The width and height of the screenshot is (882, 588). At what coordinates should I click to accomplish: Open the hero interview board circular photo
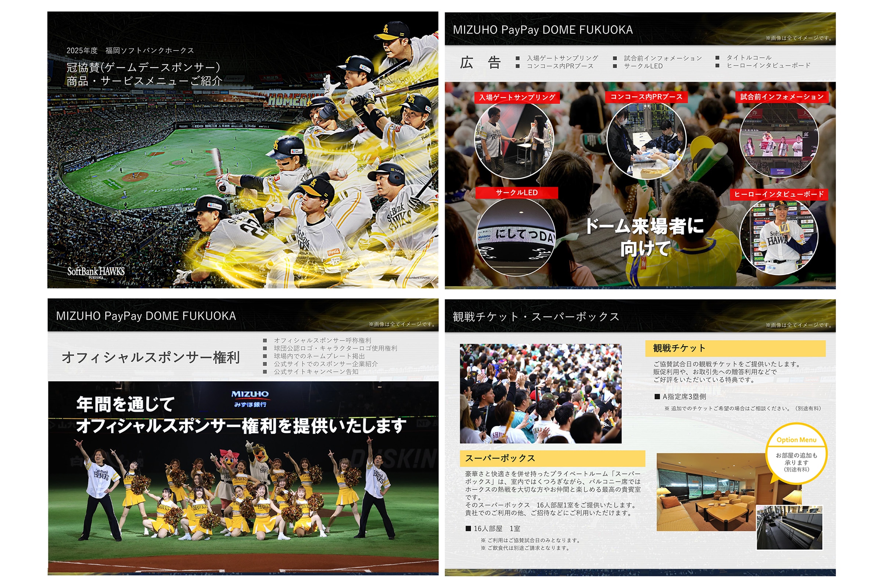779,237
